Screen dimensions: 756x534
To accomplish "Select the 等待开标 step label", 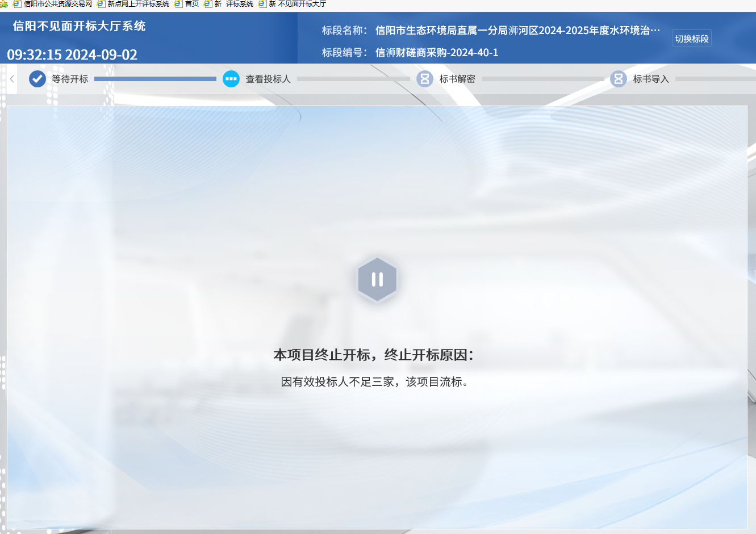I will pos(70,79).
